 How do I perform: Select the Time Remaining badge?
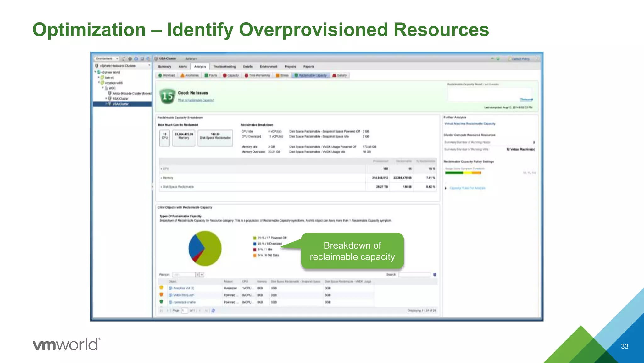[258, 75]
